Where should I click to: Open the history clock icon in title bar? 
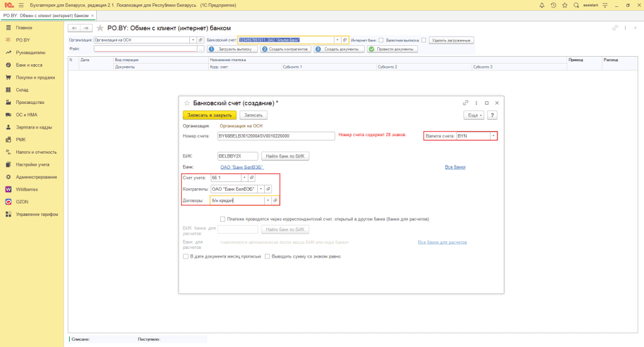[553, 5]
